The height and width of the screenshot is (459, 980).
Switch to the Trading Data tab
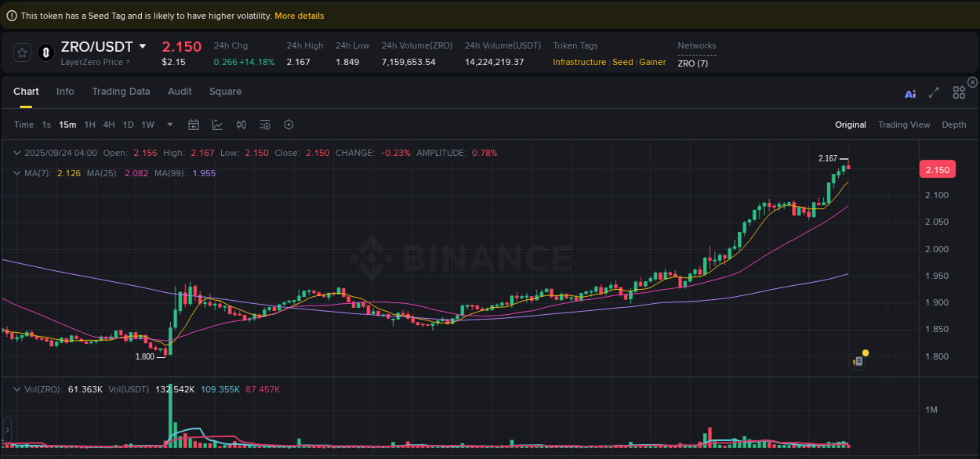(121, 92)
